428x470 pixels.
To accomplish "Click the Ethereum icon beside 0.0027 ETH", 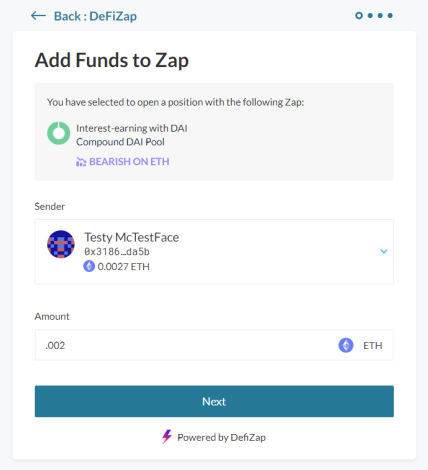I will click(x=89, y=266).
